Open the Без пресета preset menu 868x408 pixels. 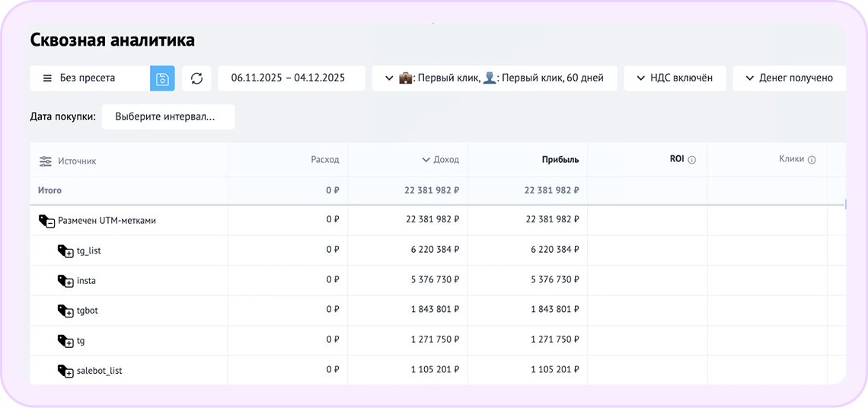tap(89, 78)
